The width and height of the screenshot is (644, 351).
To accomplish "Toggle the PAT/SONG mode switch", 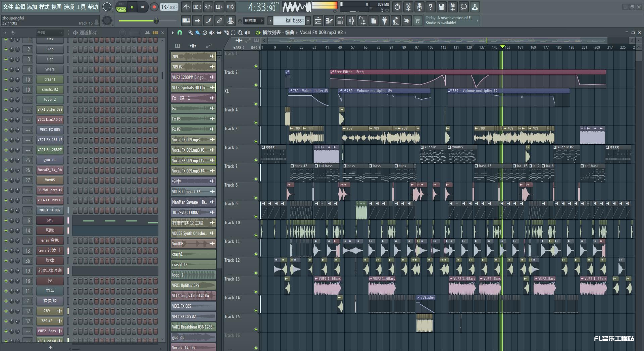I will 121,7.
